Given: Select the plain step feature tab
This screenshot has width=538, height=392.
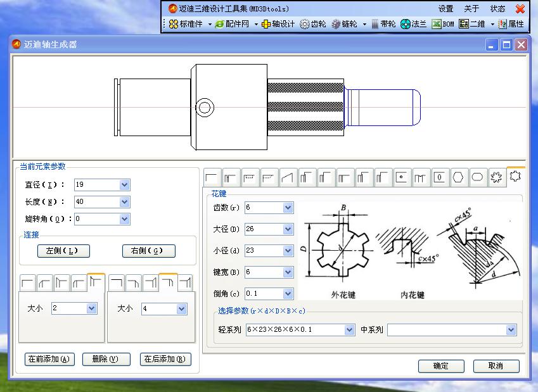Looking at the screenshot, I should pyautogui.click(x=212, y=178).
